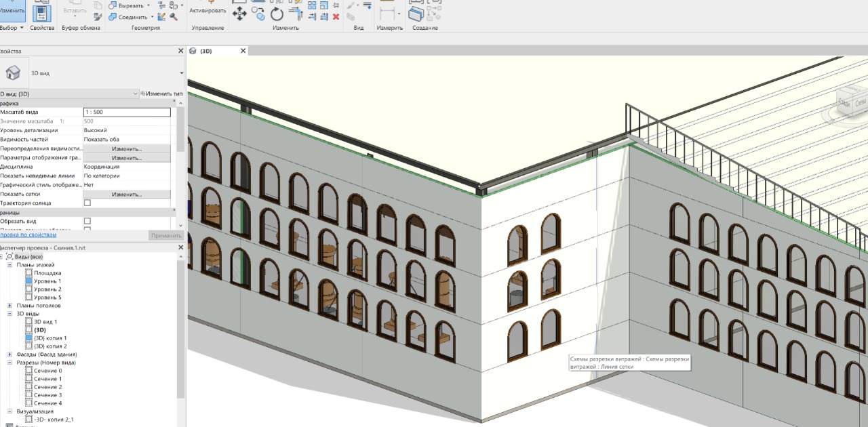Click the Rotate tool icon
Screen dimensions: 868x427
(277, 14)
